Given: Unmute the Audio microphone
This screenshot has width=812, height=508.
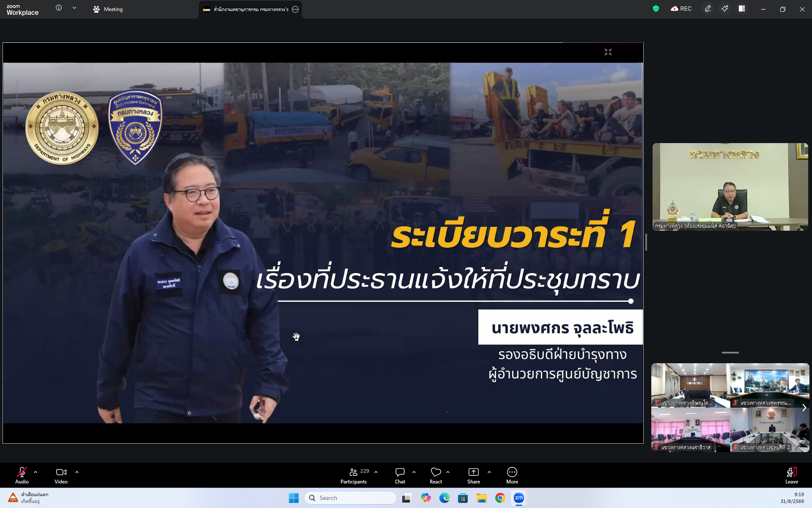Looking at the screenshot, I should click(x=22, y=475).
